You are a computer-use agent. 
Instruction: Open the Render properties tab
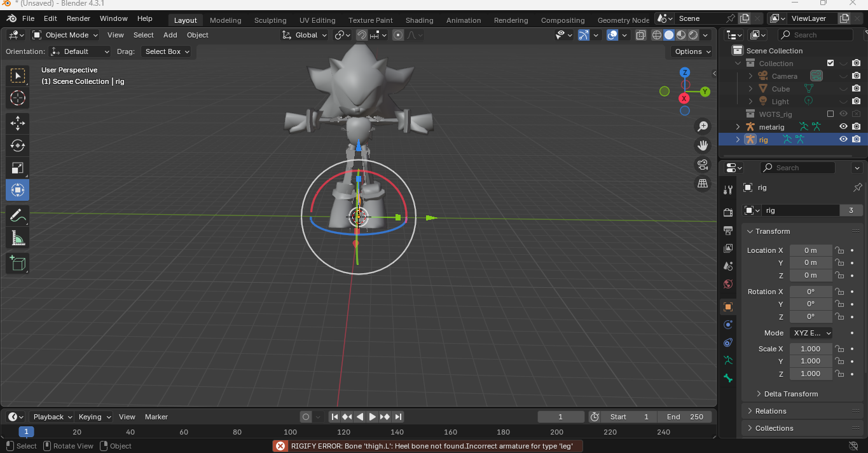coord(728,212)
